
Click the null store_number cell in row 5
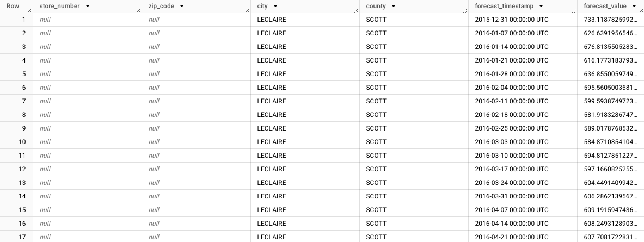45,74
